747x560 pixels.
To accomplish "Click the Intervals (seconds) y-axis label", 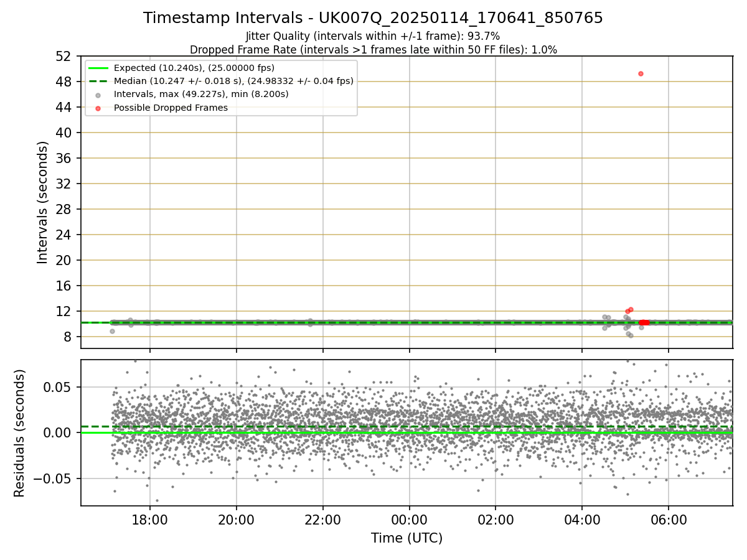I will pyautogui.click(x=42, y=202).
